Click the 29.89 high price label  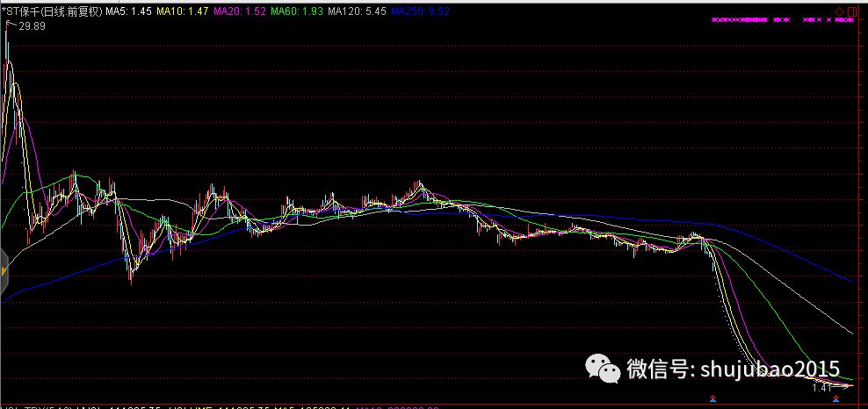(32, 26)
